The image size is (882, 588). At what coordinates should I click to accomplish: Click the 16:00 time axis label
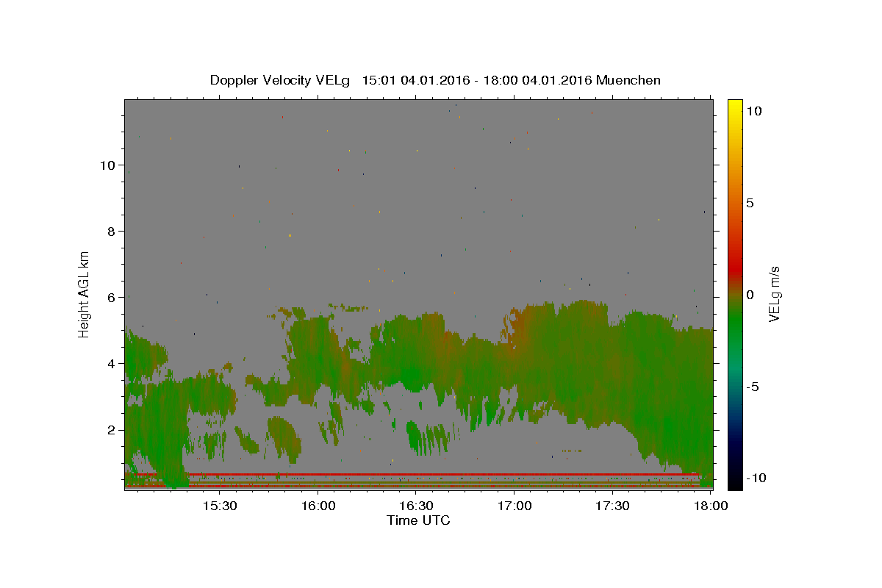pos(318,507)
